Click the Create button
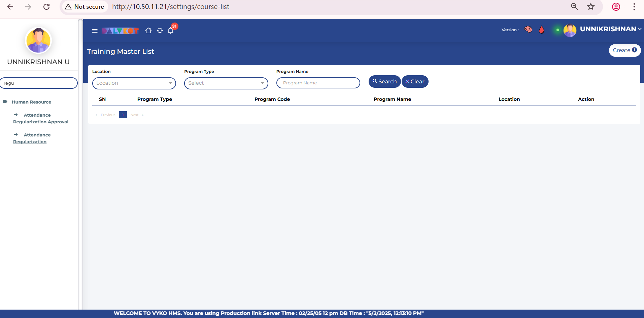Screen dimensions: 644x318 point(624,50)
